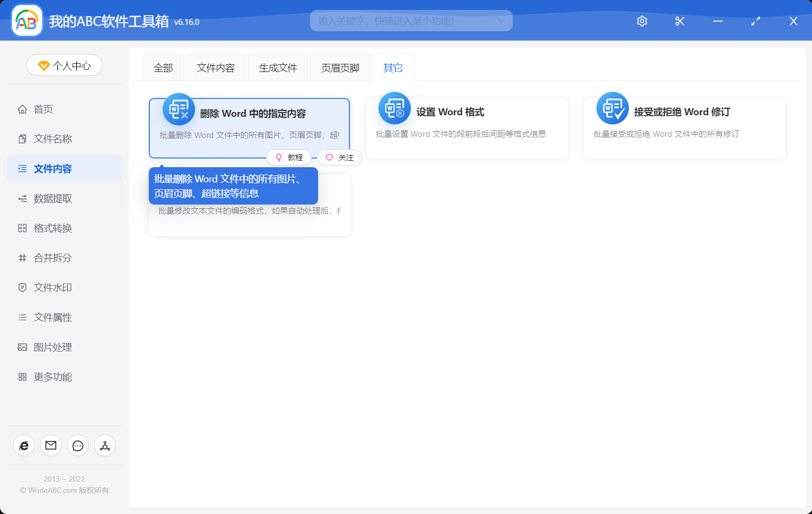Open the 数据提取 sidebar section
Screen dimensions: 812x514
tap(51, 198)
